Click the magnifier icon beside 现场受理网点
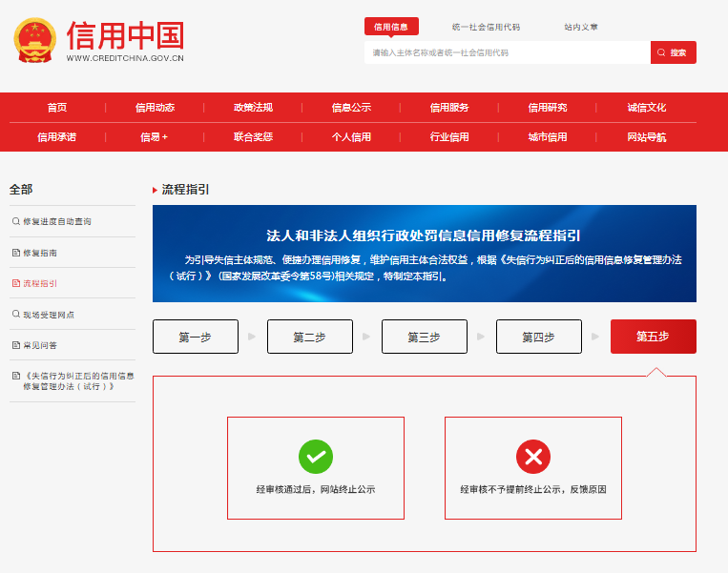Image resolution: width=728 pixels, height=573 pixels. 15,314
